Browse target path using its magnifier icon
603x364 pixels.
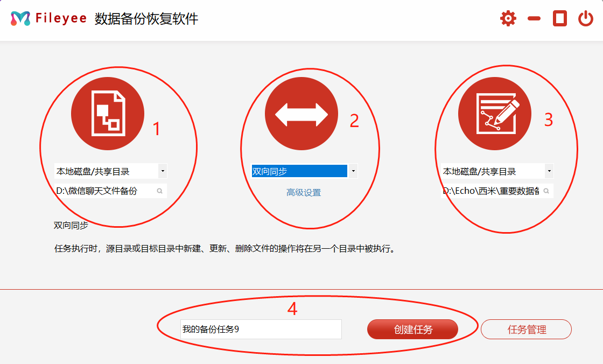[x=546, y=191]
